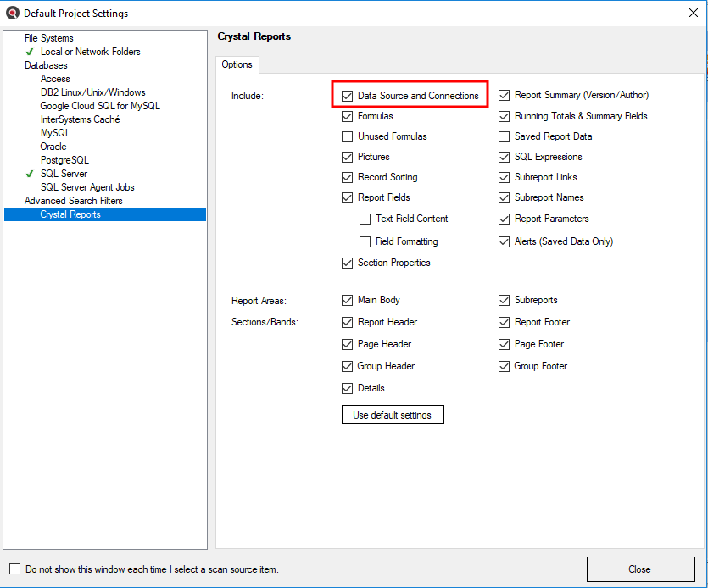Toggle Group Footer section checkbox
The image size is (708, 588).
tap(504, 366)
